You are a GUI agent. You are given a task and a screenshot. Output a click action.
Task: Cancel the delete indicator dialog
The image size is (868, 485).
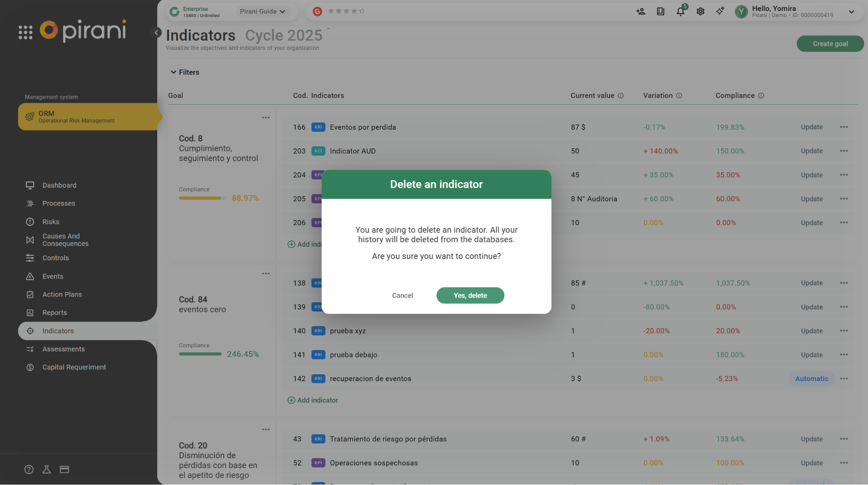pyautogui.click(x=402, y=295)
